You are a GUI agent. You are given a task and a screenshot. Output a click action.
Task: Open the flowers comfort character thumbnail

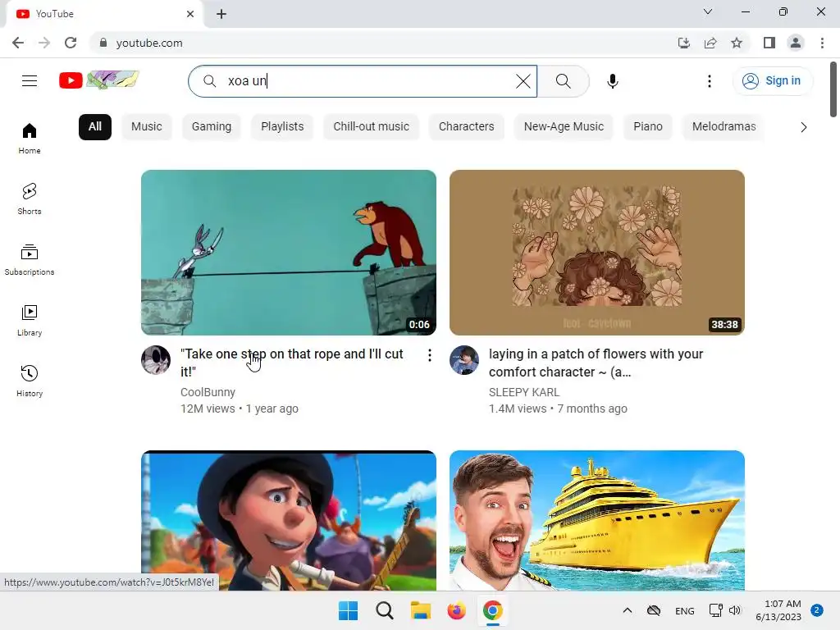(x=597, y=253)
